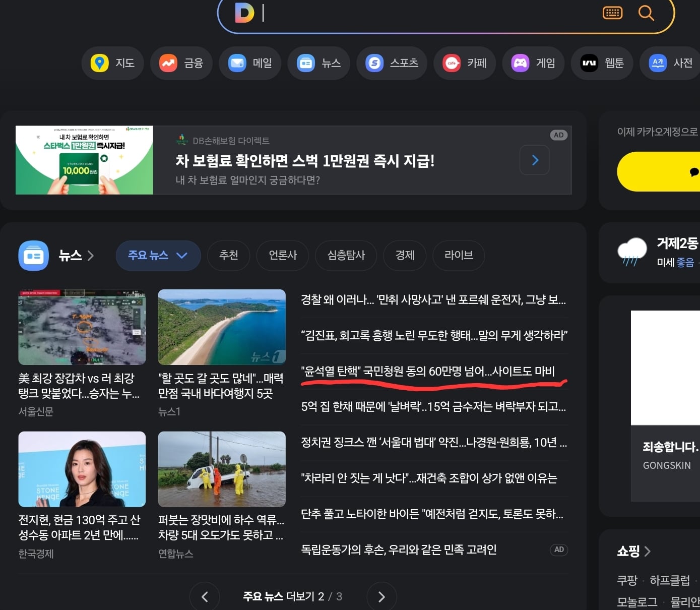Open the 금융 finance shortcut
Image resolution: width=700 pixels, height=610 pixels.
click(181, 63)
